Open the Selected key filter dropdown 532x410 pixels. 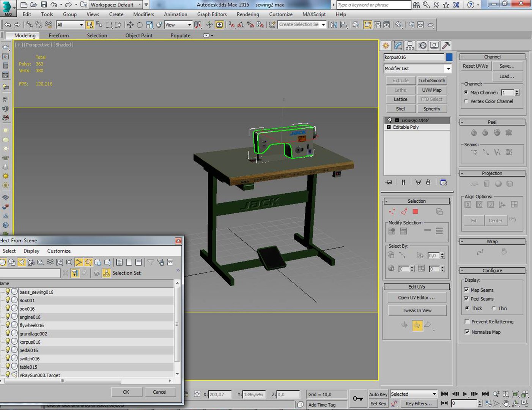tap(434, 394)
